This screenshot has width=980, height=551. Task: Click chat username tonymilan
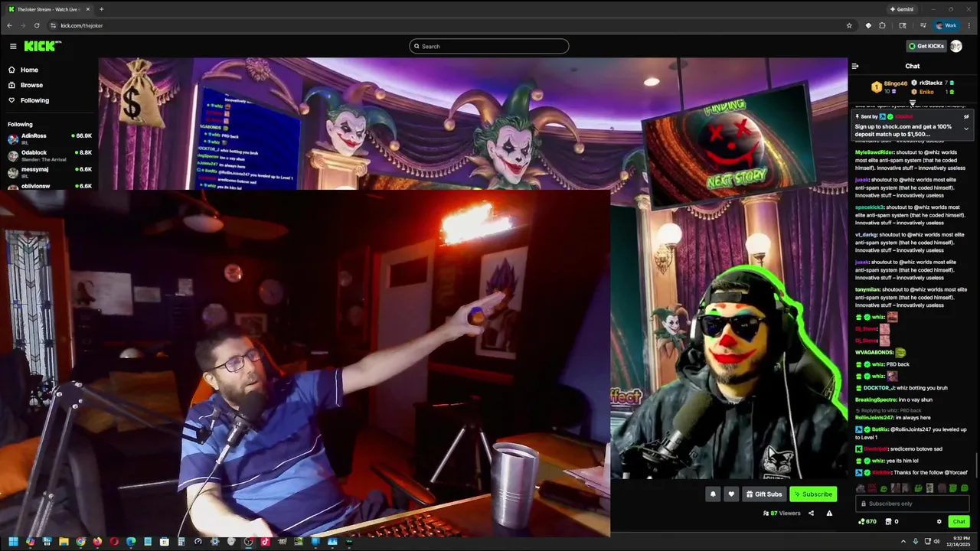point(867,289)
